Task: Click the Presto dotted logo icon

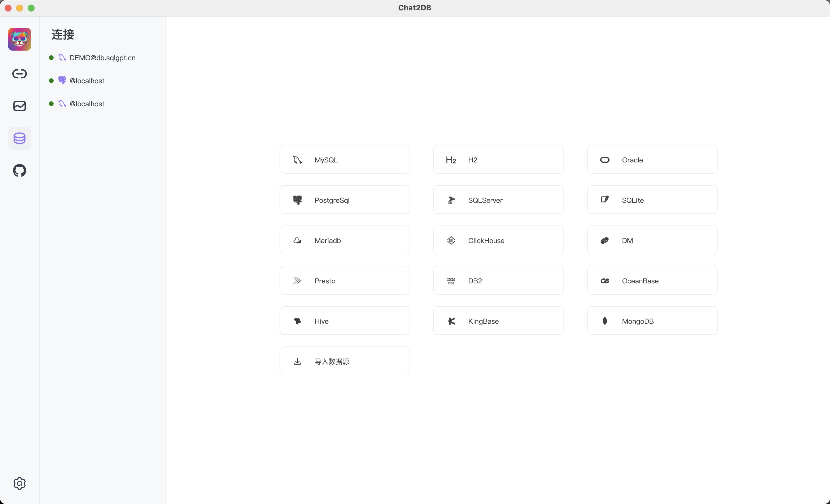Action: [297, 281]
